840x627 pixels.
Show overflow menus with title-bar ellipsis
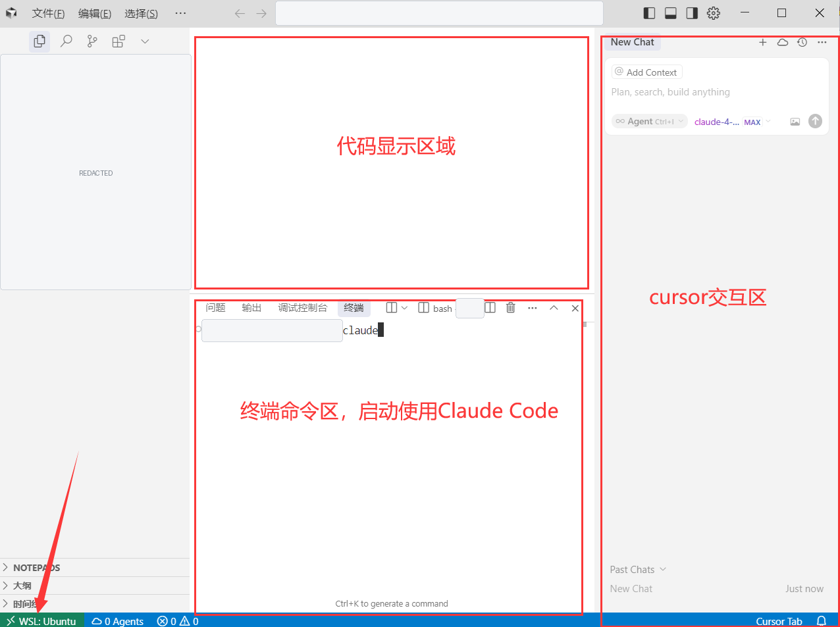coord(180,13)
